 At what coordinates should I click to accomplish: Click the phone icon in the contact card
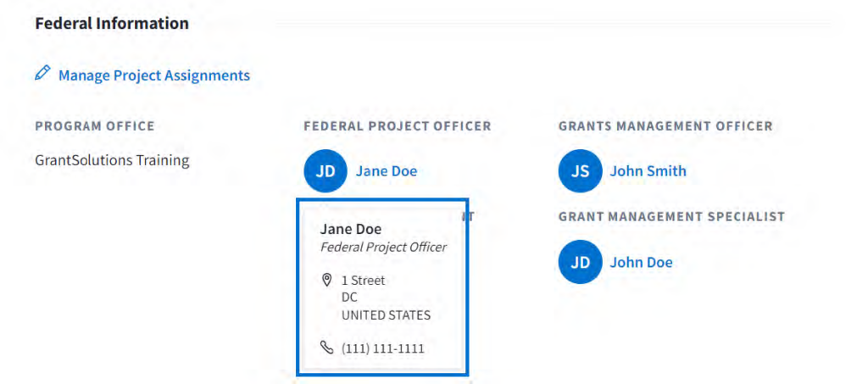tap(326, 348)
